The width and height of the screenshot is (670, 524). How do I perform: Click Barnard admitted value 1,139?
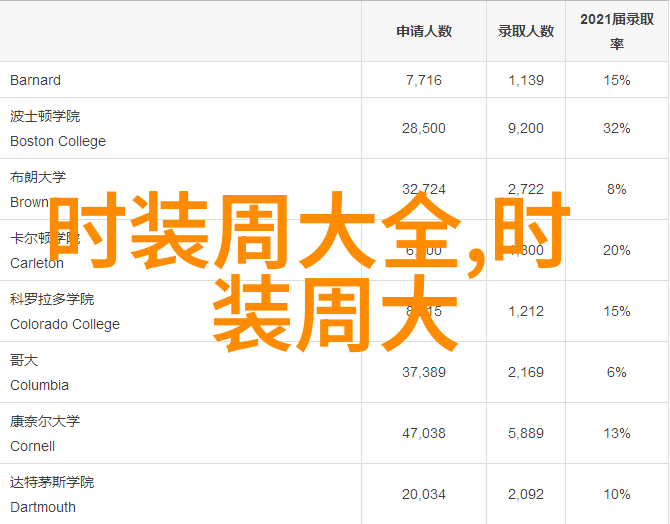(526, 80)
